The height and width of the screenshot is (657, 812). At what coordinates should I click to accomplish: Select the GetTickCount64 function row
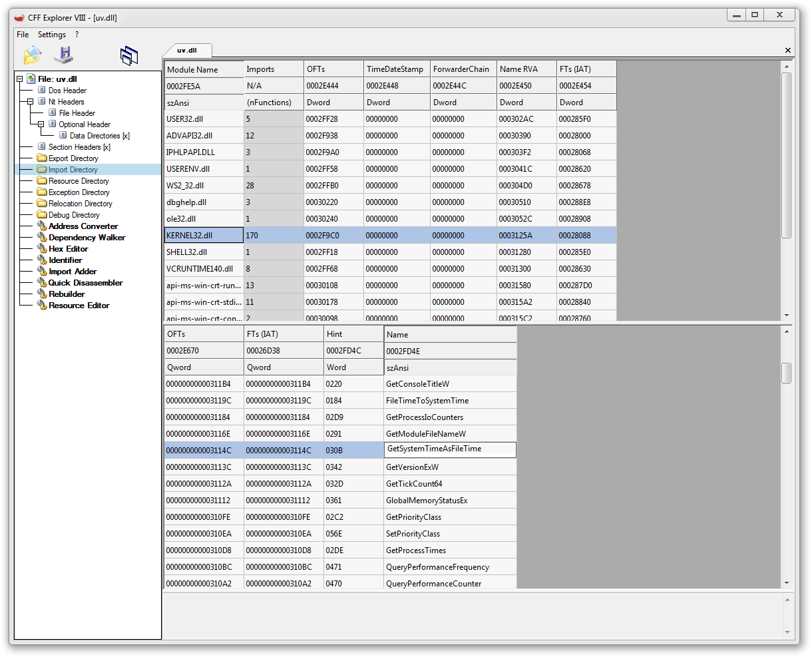point(340,484)
